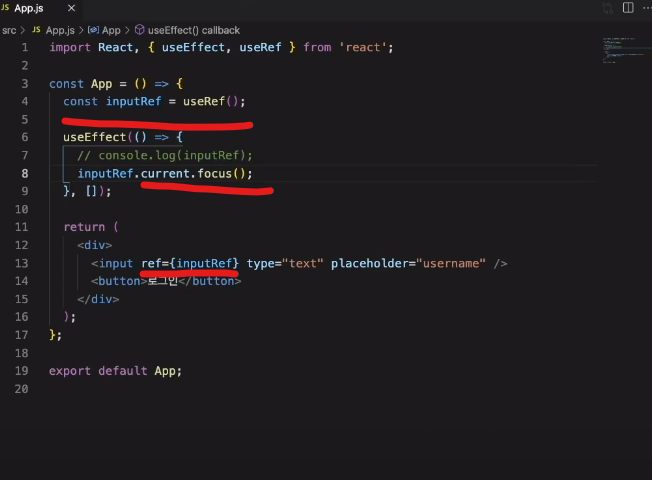
Task: Click the JS icon on the App.js tab
Action: tap(5, 7)
